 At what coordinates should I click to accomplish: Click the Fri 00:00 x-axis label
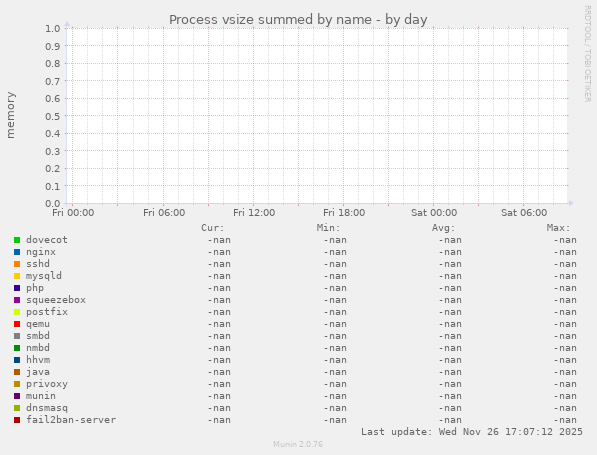point(73,212)
